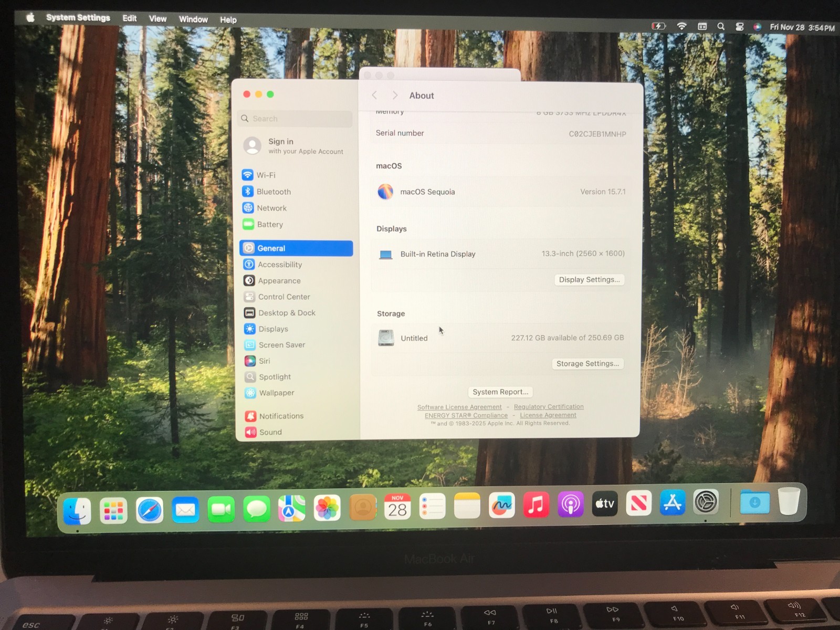Image resolution: width=840 pixels, height=630 pixels.
Task: Open Spotlight search in the menu bar
Action: 721,26
